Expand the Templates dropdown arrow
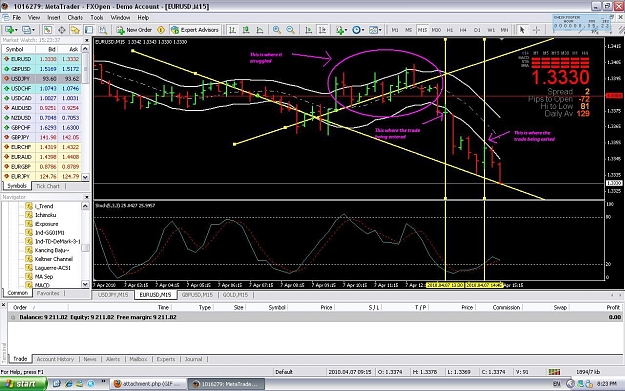Image resolution: width=625 pixels, height=391 pixels. coord(380,30)
